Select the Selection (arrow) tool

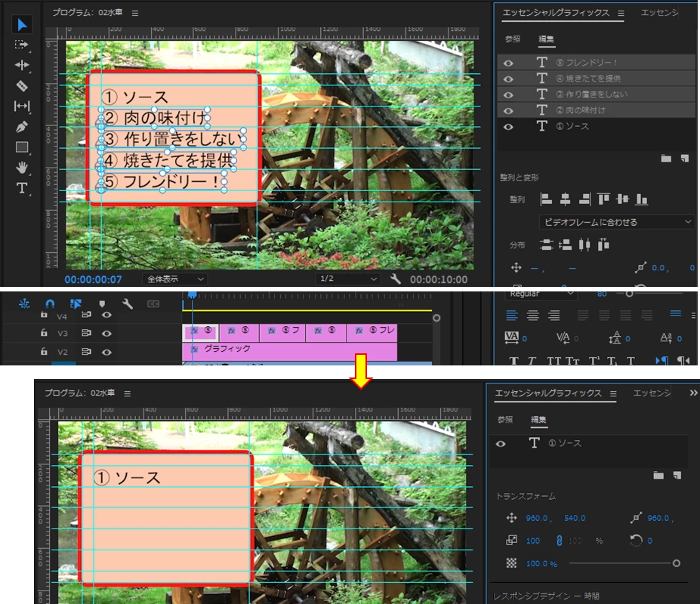pos(21,25)
